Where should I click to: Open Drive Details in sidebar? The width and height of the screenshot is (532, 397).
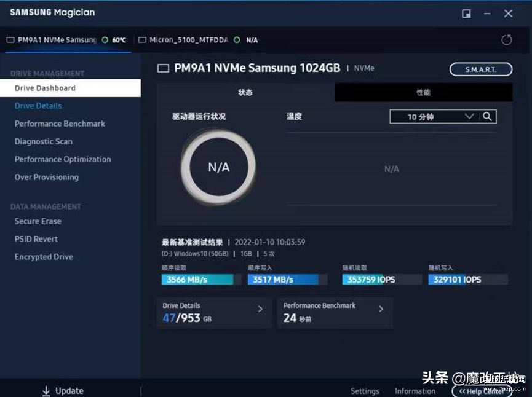[38, 106]
